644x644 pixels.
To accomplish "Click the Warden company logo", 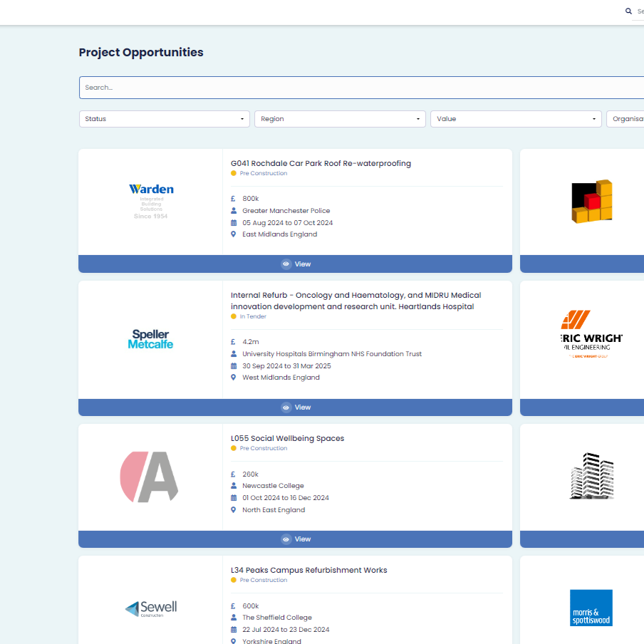I will pyautogui.click(x=151, y=202).
